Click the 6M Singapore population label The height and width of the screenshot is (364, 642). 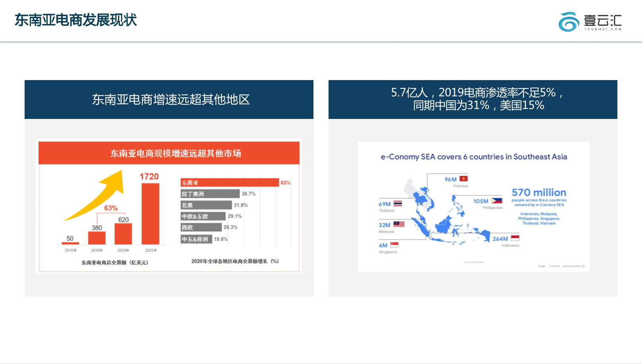[383, 245]
